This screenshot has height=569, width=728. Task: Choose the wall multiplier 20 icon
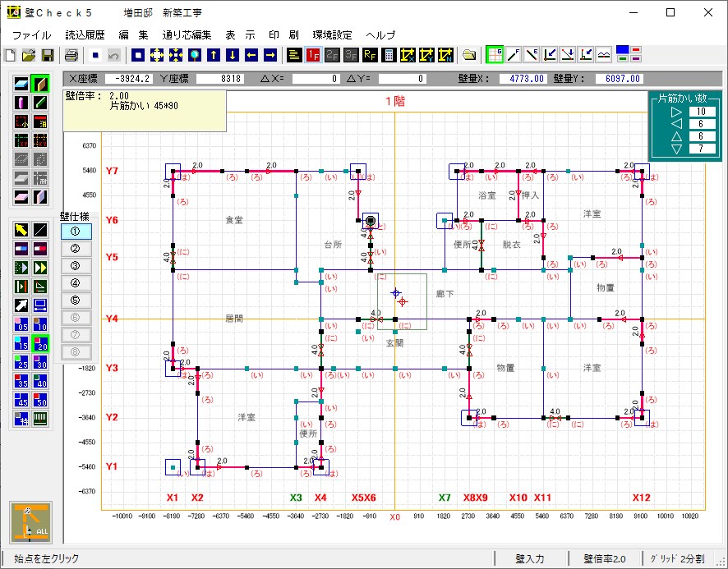pyautogui.click(x=40, y=343)
